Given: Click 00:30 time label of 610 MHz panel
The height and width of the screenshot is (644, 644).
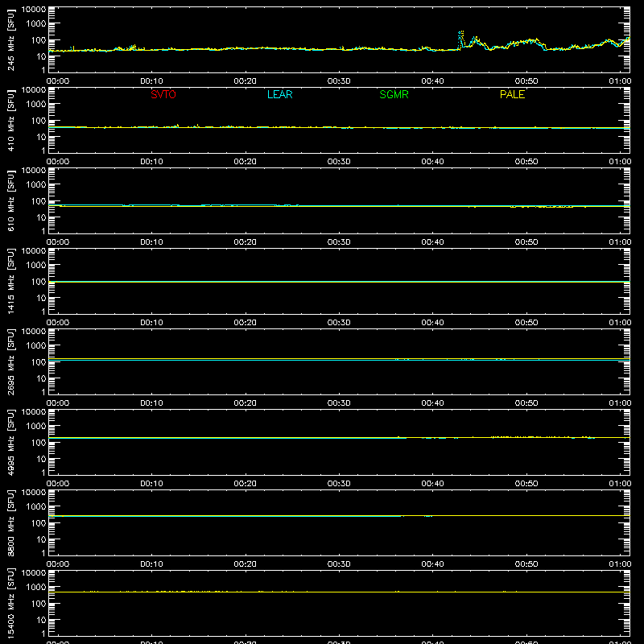Looking at the screenshot, I should [339, 242].
